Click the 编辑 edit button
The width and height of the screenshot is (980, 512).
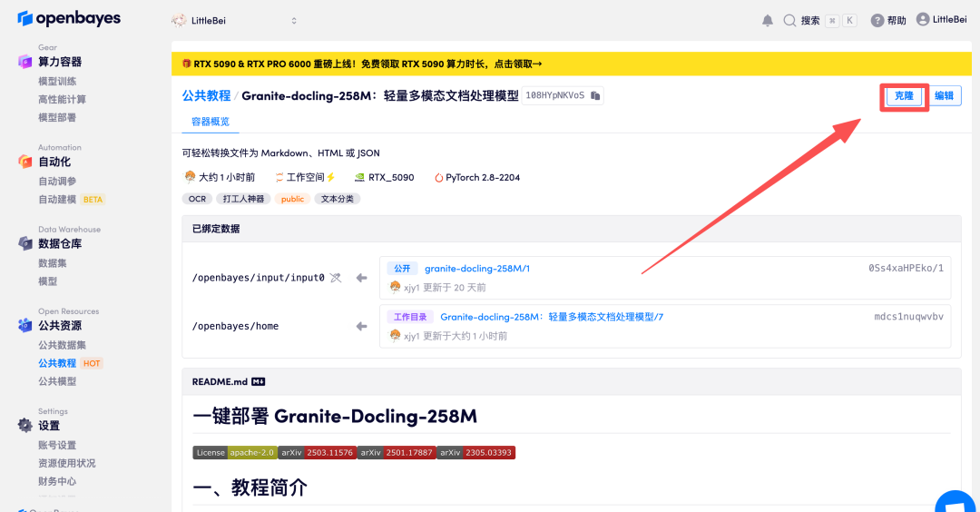pos(944,95)
